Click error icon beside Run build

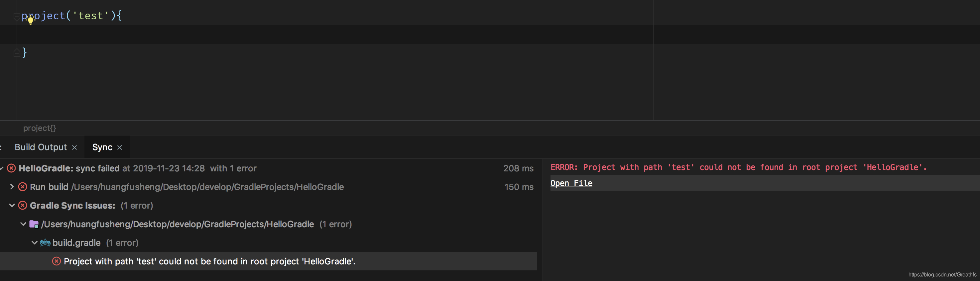pyautogui.click(x=23, y=187)
